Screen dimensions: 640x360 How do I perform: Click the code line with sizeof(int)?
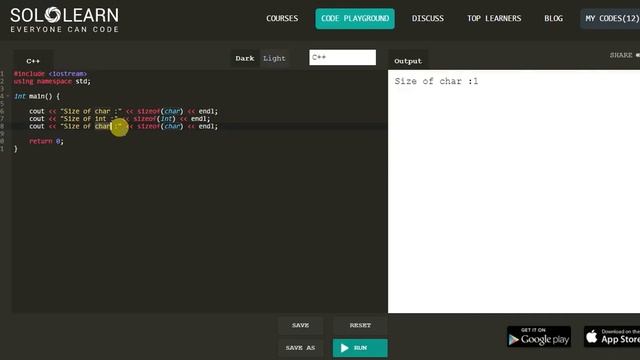(x=120, y=119)
